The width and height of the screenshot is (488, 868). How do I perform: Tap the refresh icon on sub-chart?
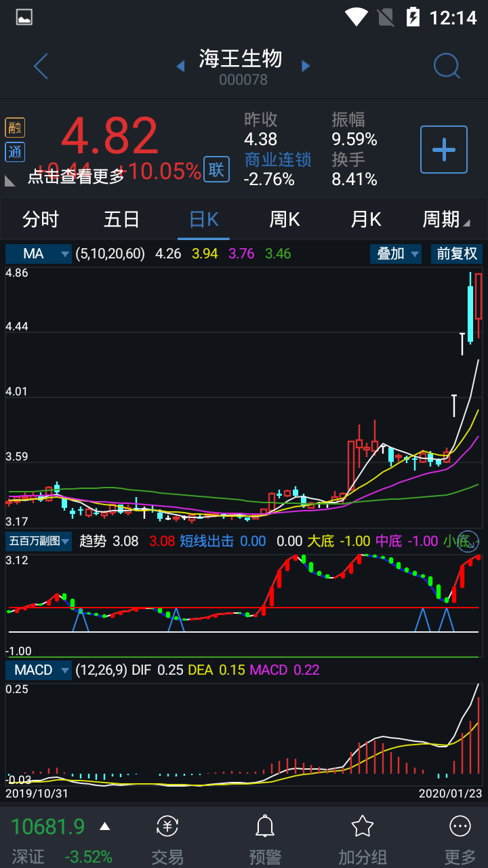coord(468,541)
